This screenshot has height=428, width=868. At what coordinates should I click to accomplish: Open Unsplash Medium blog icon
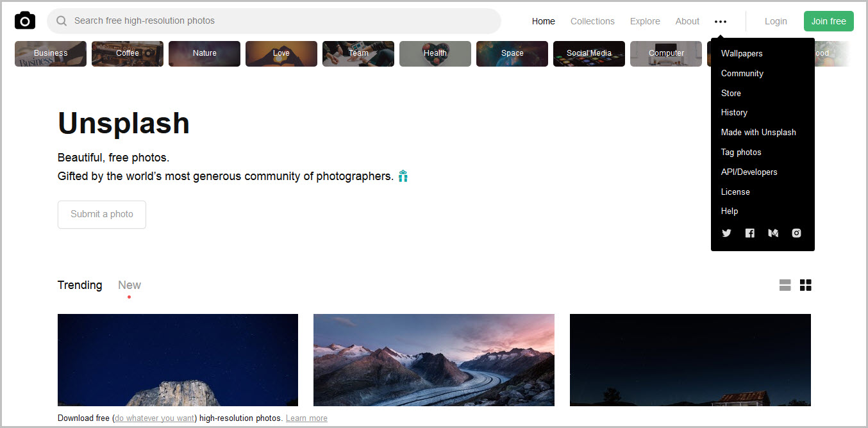(x=773, y=233)
